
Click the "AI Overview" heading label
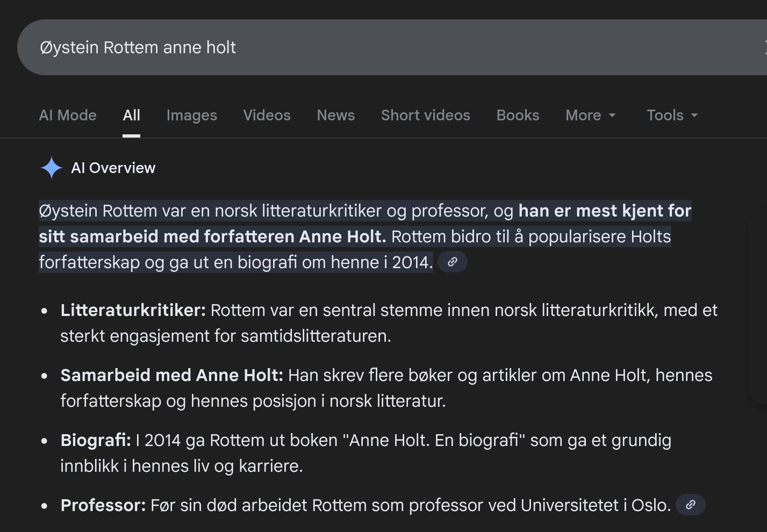(x=113, y=168)
